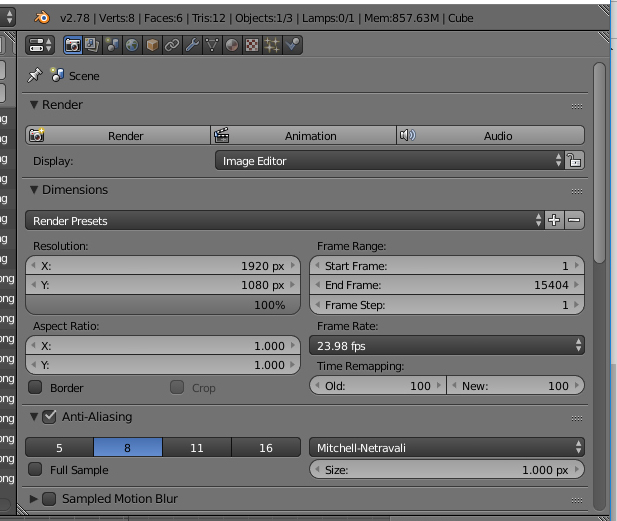The width and height of the screenshot is (617, 521).
Task: Click the Render panel drag grip
Action: pyautogui.click(x=577, y=106)
